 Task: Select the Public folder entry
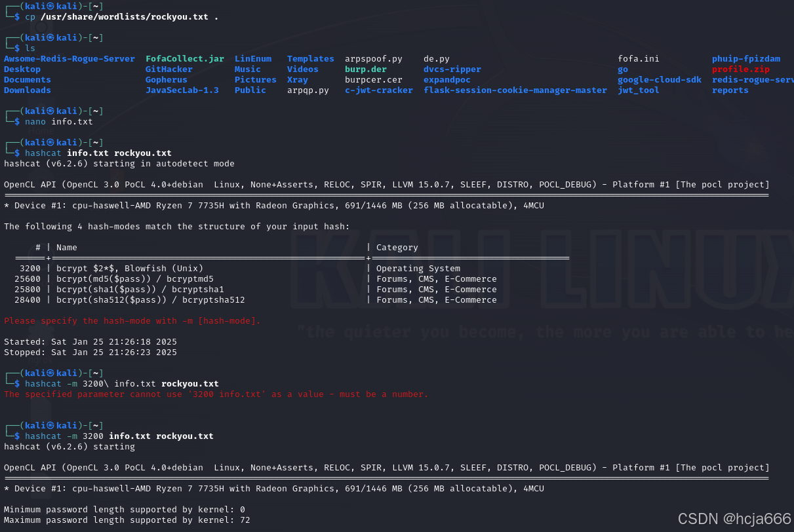click(250, 90)
